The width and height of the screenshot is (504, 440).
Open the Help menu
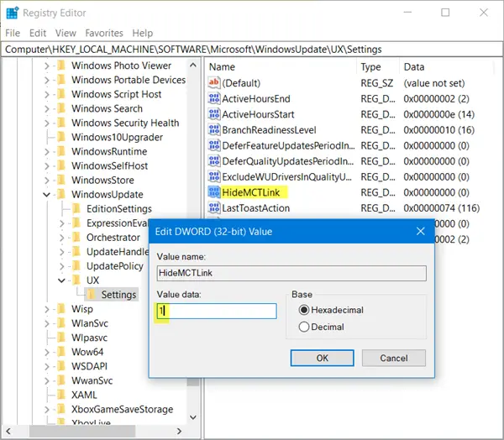coord(143,33)
